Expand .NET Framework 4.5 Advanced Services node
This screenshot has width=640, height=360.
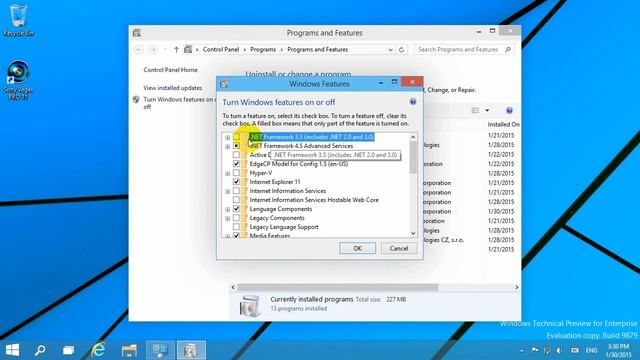coord(228,146)
